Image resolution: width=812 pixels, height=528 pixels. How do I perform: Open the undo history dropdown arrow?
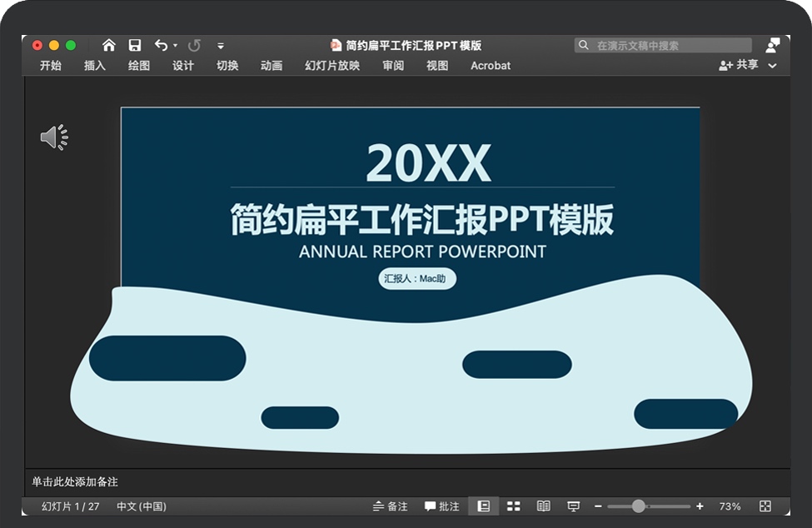(x=176, y=47)
